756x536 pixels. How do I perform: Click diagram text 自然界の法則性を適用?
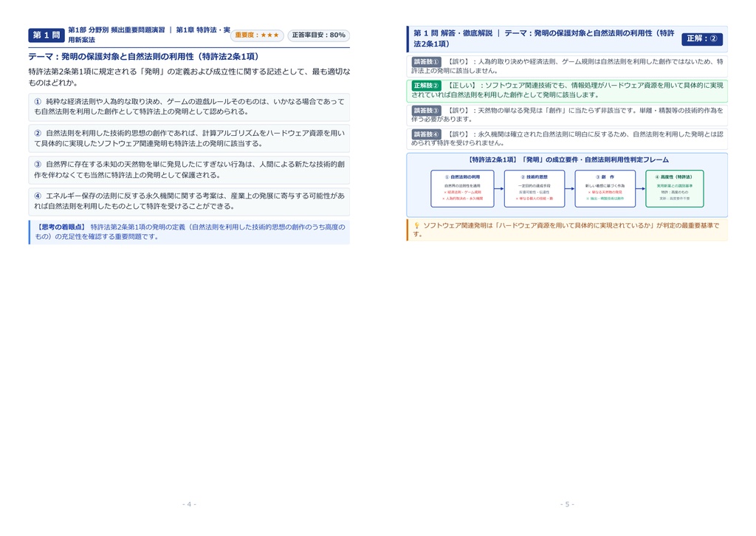tap(462, 185)
